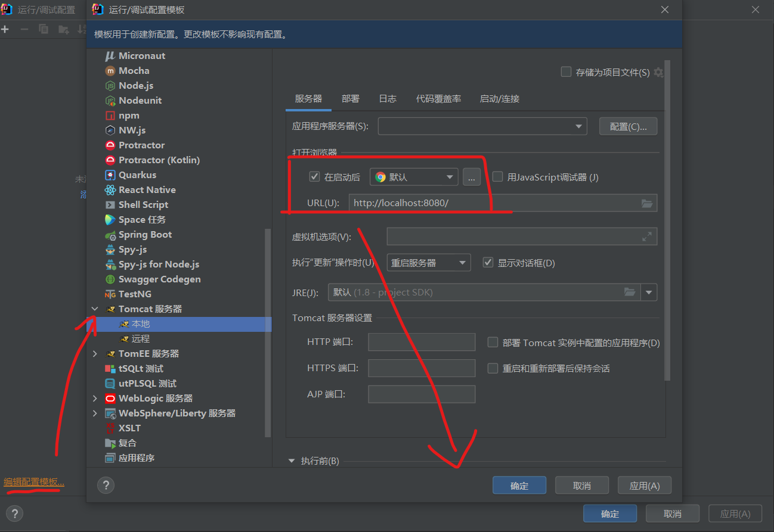Click 取消 in the template dialog

coord(582,485)
